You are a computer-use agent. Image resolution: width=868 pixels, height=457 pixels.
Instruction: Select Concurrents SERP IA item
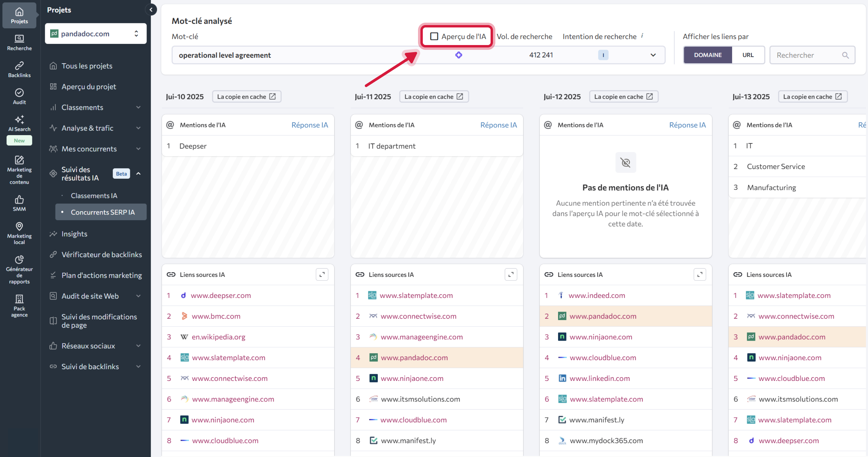point(100,212)
